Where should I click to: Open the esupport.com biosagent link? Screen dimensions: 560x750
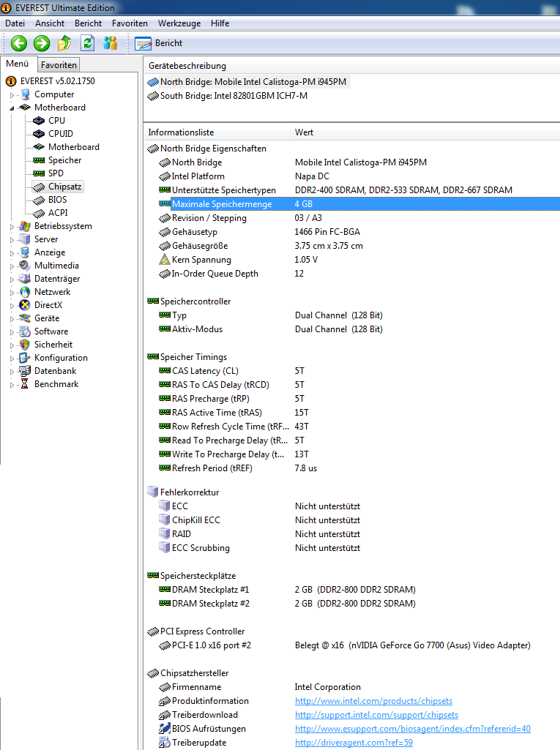[413, 729]
